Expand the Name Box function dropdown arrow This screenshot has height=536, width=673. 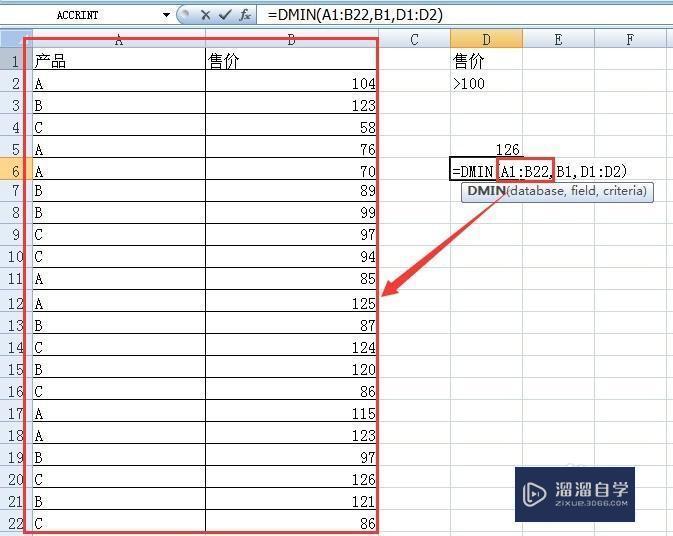pyautogui.click(x=166, y=15)
